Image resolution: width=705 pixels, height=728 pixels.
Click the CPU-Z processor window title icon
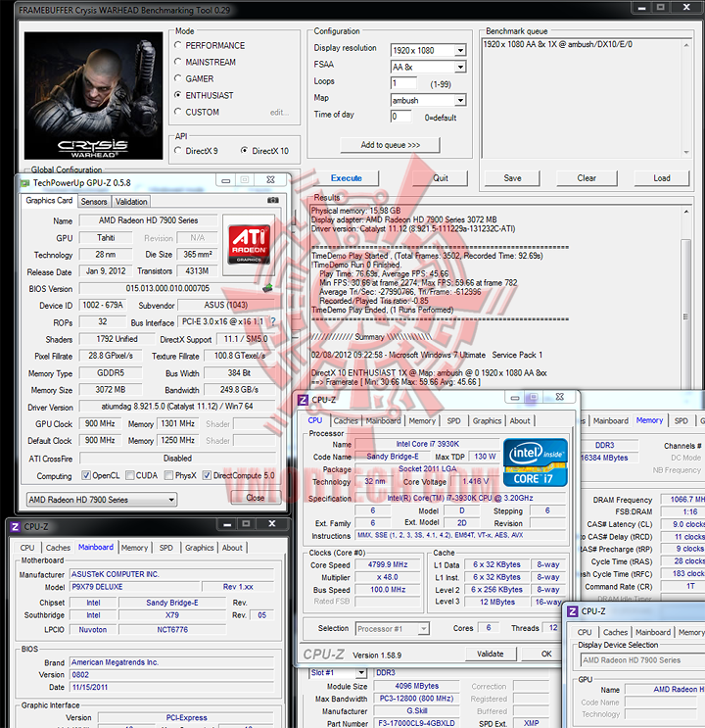coord(303,400)
